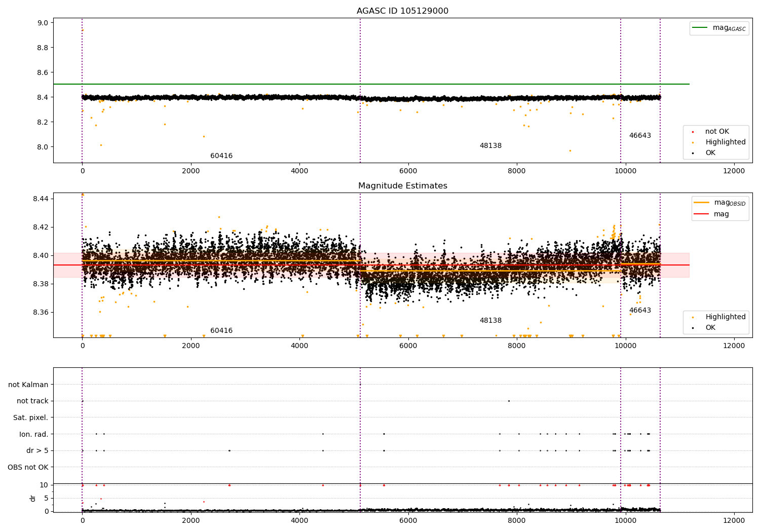Click the 6000 x-axis tick in top plot
The width and height of the screenshot is (760, 532).
coord(408,171)
